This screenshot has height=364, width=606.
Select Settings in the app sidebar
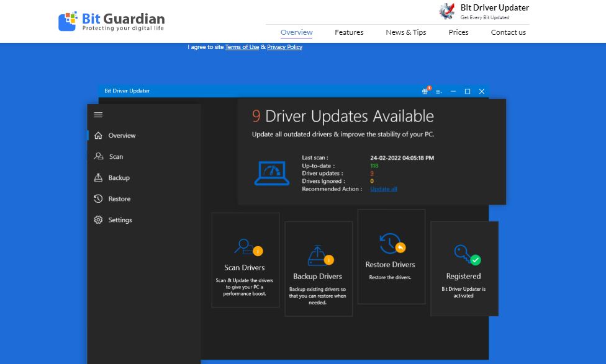coord(120,220)
